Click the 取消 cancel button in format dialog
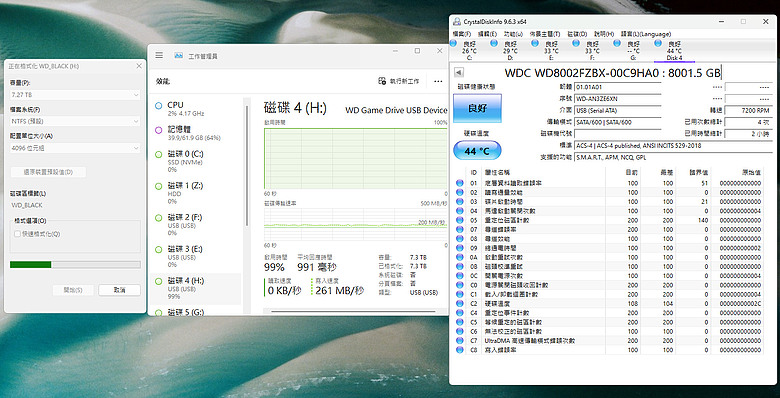780x398 pixels. click(119, 290)
